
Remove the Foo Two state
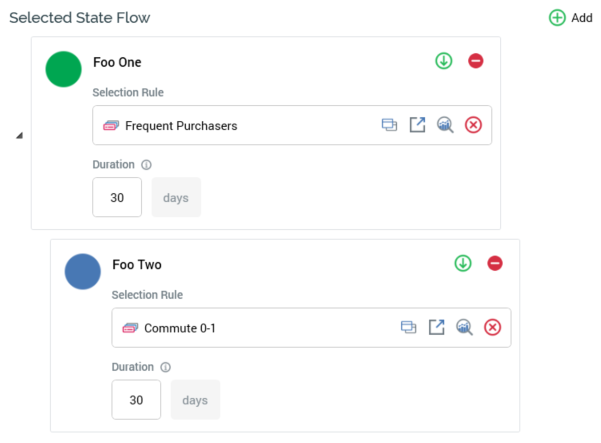(495, 263)
